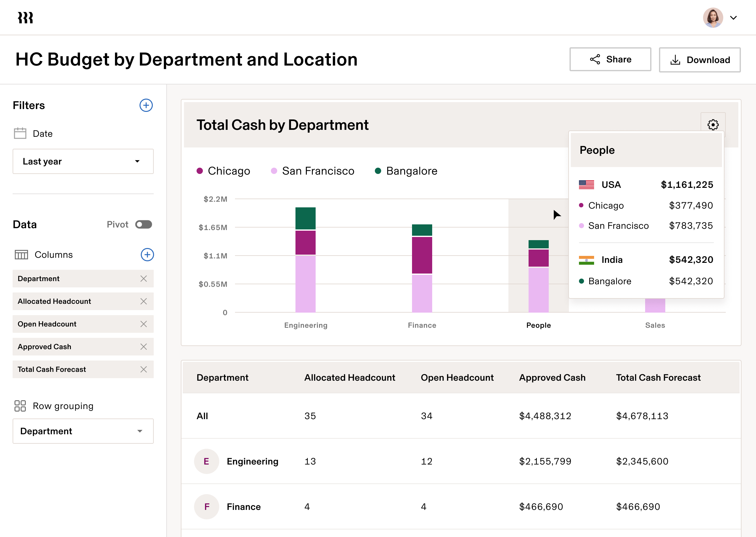Viewport: 756px width, 537px height.
Task: Toggle San Francisco series in the legend
Action: [x=312, y=170]
